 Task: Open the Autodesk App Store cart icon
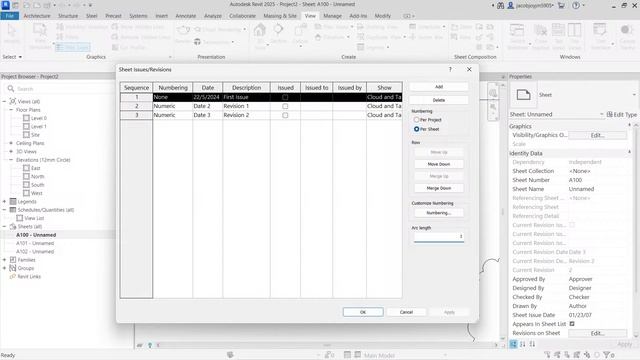click(561, 5)
